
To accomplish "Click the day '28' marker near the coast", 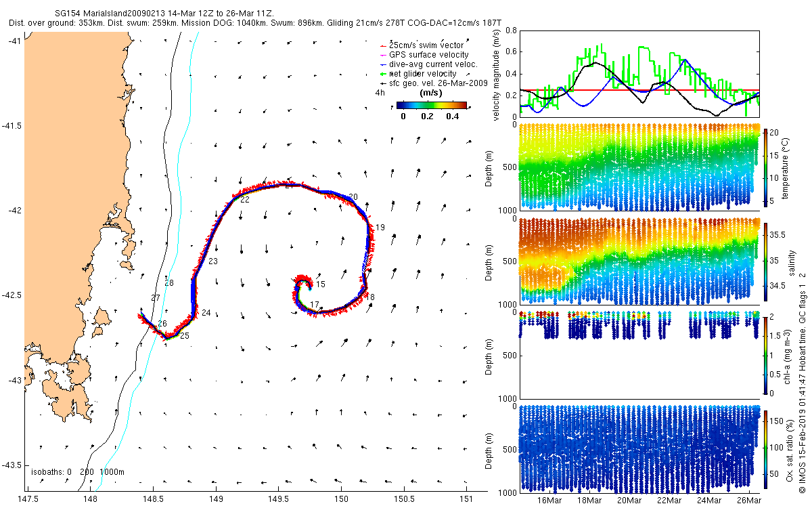I will coord(169,283).
